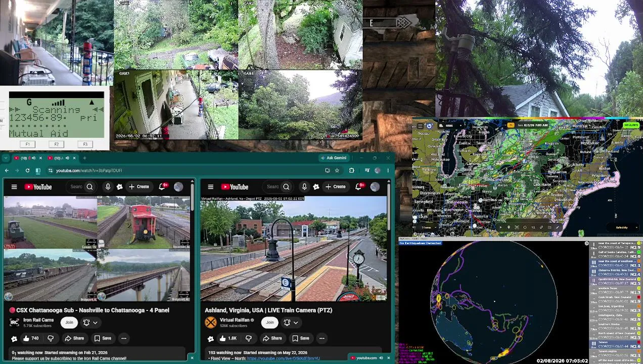Open Chrome media controls icon
This screenshot has height=364, width=643.
click(367, 171)
